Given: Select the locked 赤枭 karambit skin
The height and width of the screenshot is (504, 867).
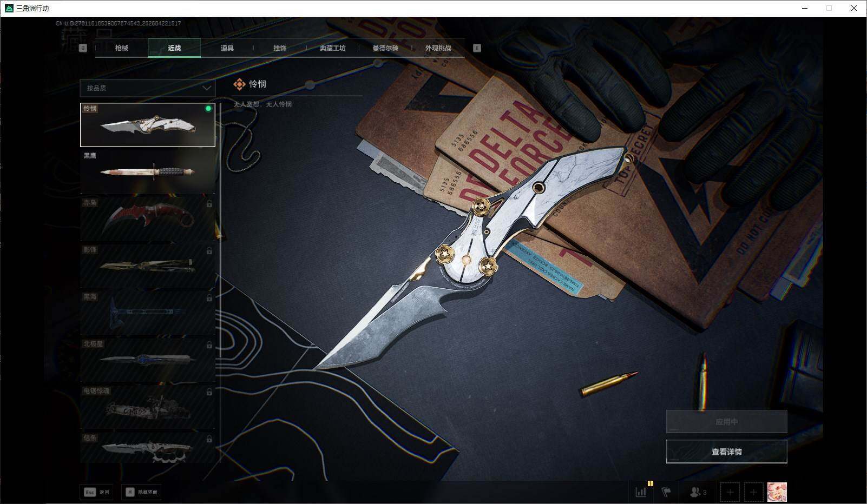Looking at the screenshot, I should click(x=148, y=218).
